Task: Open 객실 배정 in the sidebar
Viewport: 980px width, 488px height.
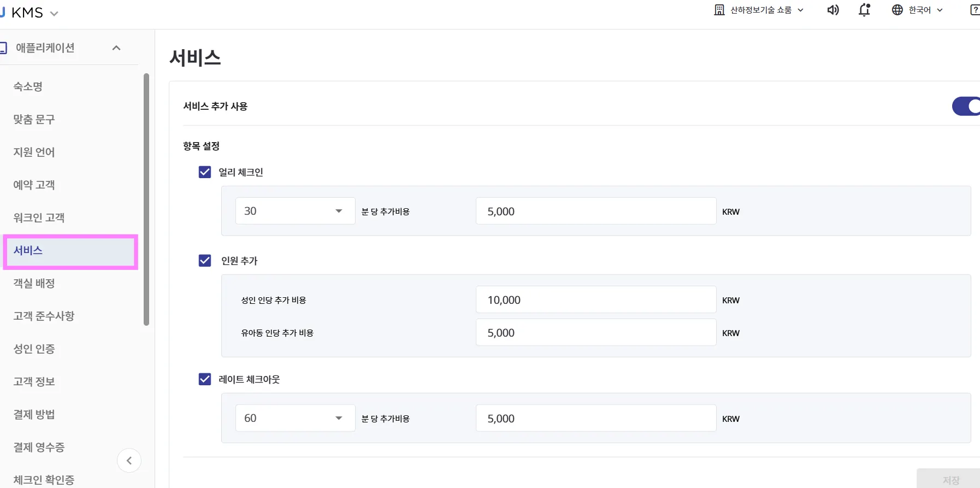Action: click(34, 283)
